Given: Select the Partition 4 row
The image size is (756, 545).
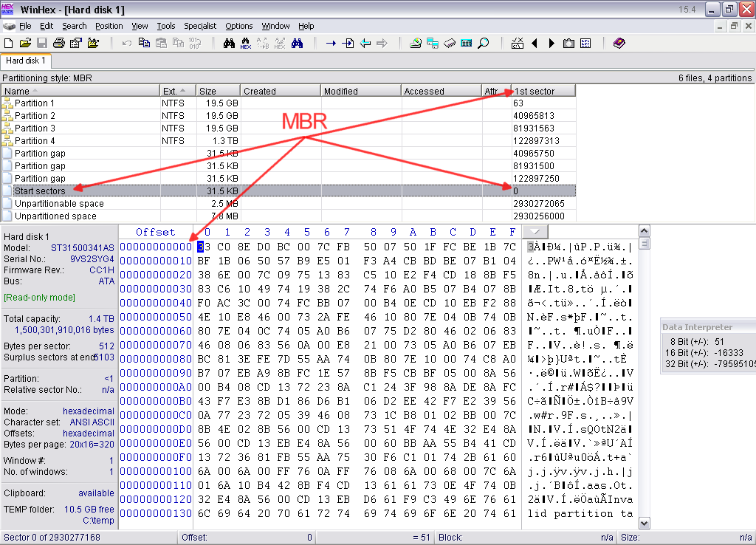Looking at the screenshot, I should (289, 141).
